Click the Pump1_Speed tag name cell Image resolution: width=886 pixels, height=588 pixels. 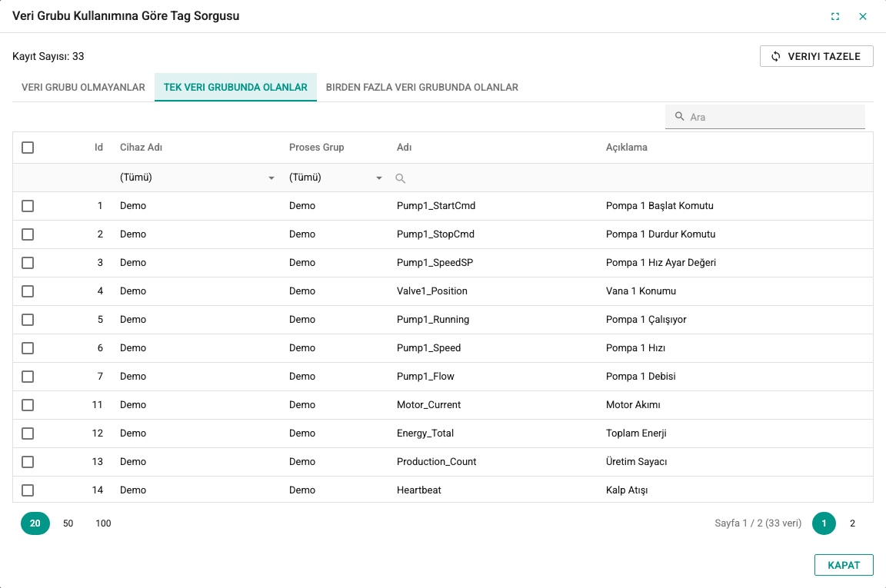click(428, 348)
